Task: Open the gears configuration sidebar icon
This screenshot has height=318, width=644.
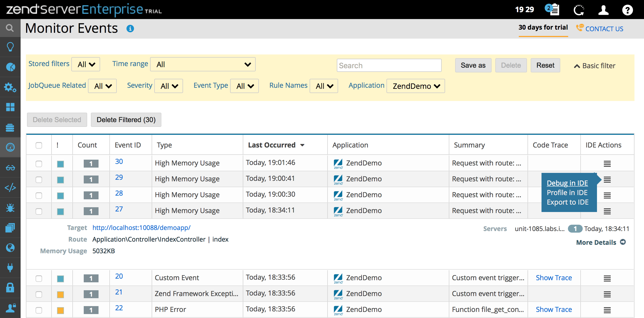Action: tap(10, 87)
